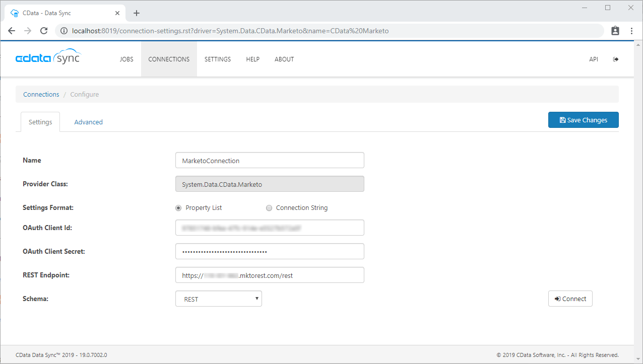Expand the Schema dropdown
The height and width of the screenshot is (364, 643).
click(x=219, y=299)
